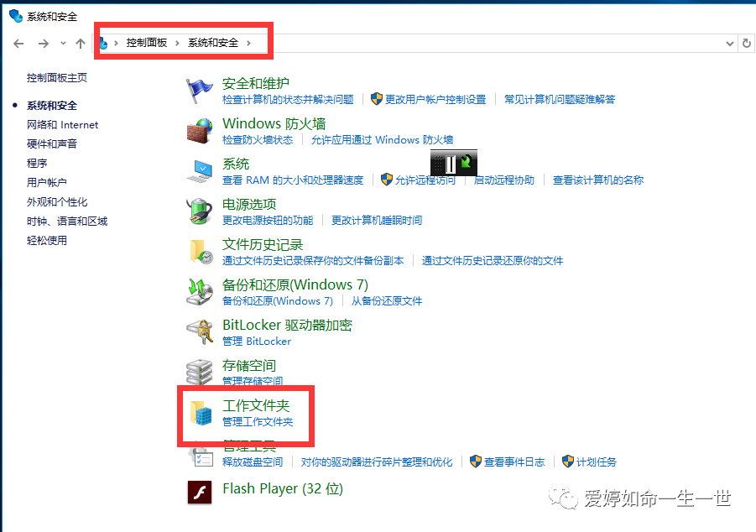
Task: Click 常见计算机问题疑难解答 link
Action: tap(560, 99)
